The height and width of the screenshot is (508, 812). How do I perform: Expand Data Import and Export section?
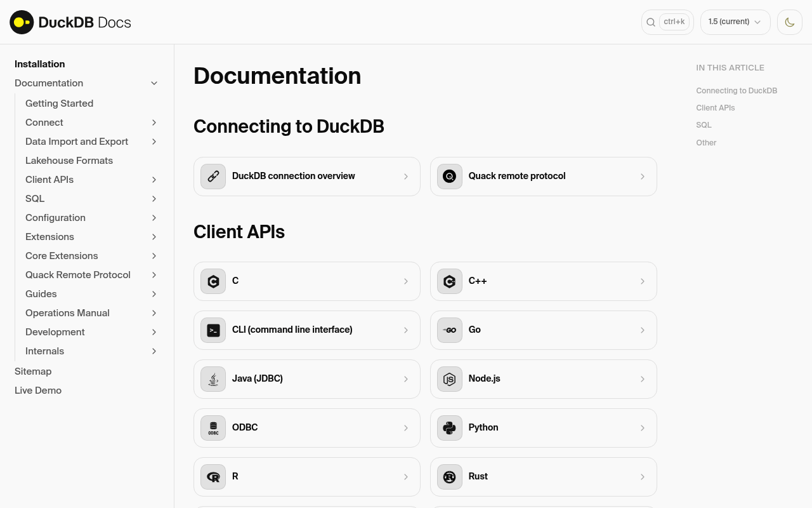coord(154,142)
